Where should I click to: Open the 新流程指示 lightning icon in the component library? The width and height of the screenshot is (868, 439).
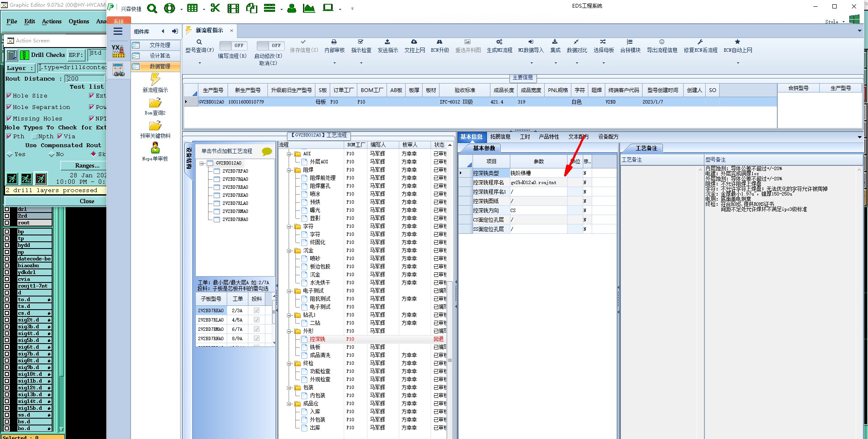155,79
